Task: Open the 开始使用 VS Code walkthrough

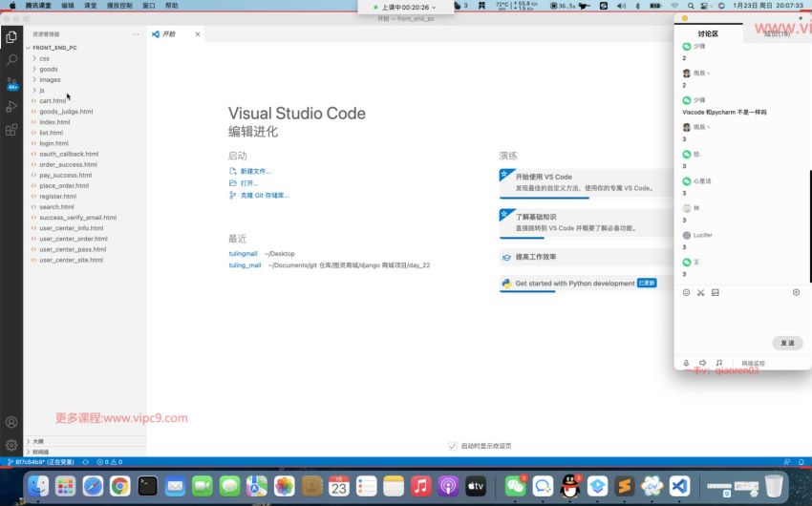Action: [x=587, y=182]
